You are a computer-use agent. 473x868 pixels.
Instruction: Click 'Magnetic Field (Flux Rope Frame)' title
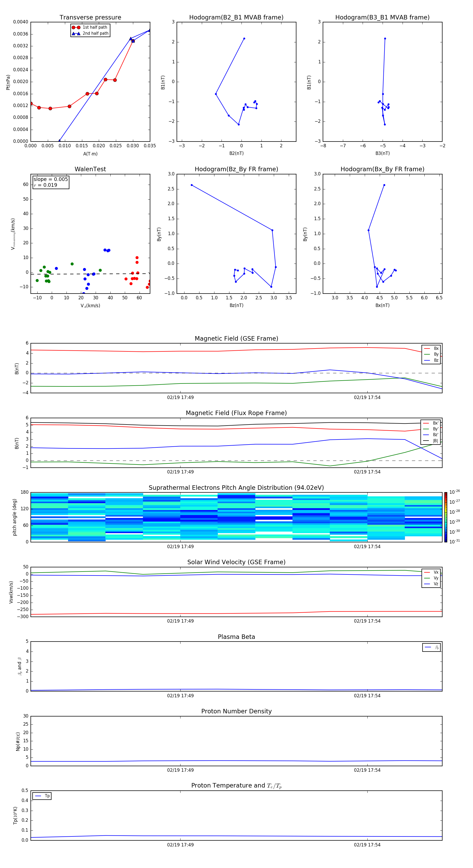point(236,413)
